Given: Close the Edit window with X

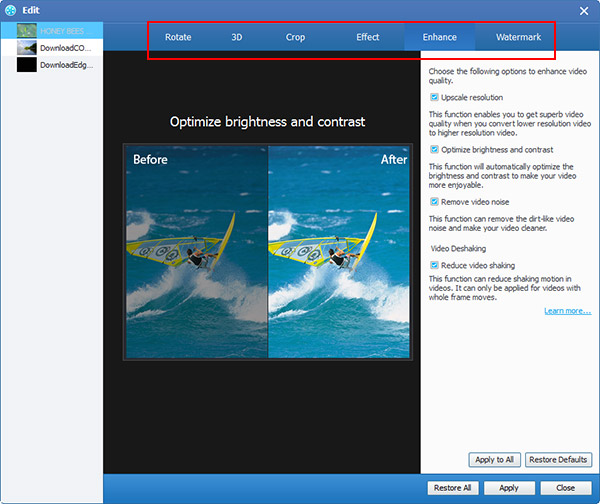Looking at the screenshot, I should pos(584,11).
